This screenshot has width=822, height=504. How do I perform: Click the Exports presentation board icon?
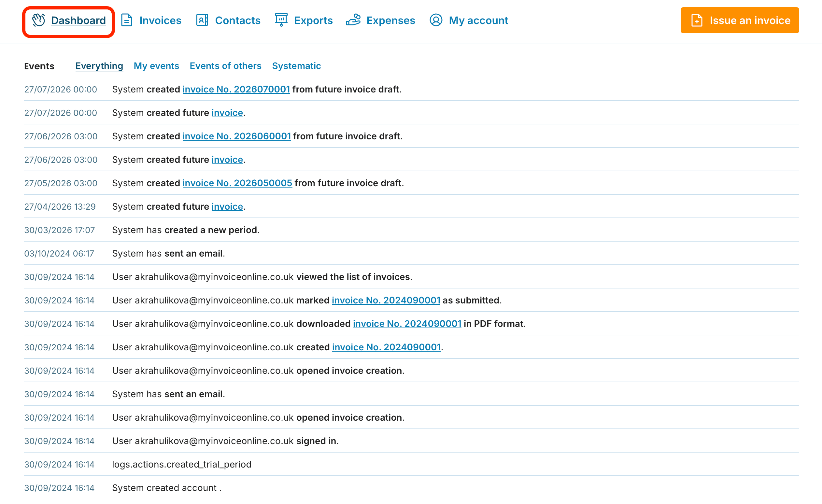[x=281, y=20]
